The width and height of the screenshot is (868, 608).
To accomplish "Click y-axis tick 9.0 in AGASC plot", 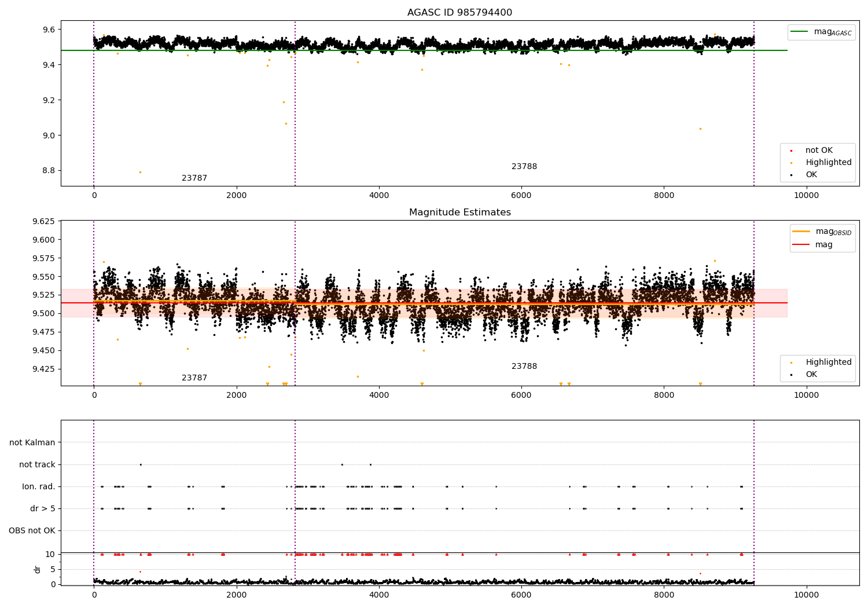I will (x=48, y=135).
